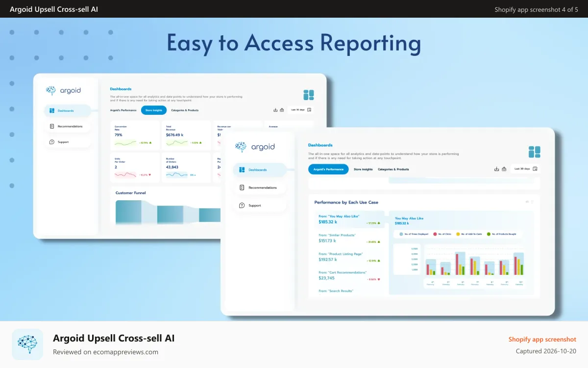The height and width of the screenshot is (368, 588).
Task: Open Support in the front window sidebar
Action: 260,206
